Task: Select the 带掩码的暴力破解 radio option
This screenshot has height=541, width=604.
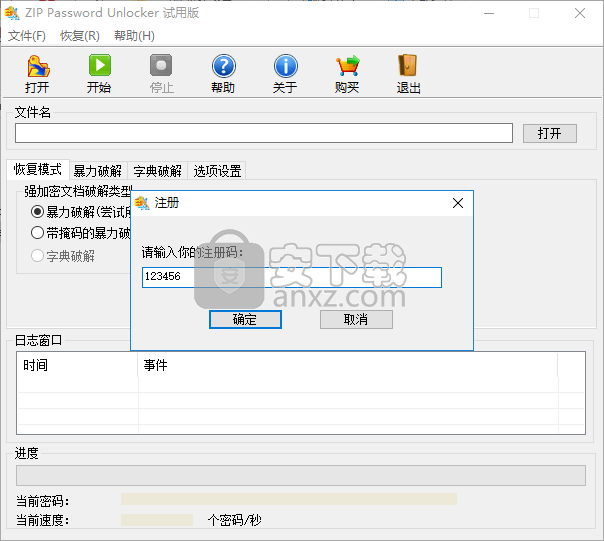Action: [x=37, y=233]
